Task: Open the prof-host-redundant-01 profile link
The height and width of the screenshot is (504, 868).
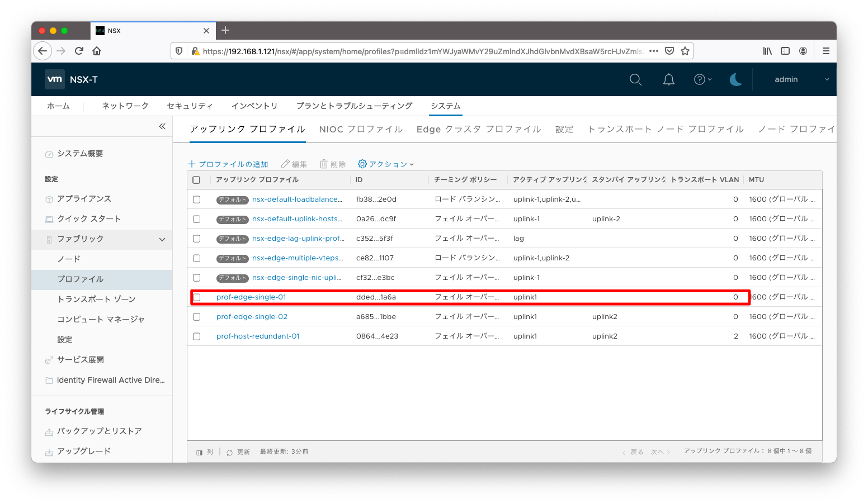Action: click(258, 336)
